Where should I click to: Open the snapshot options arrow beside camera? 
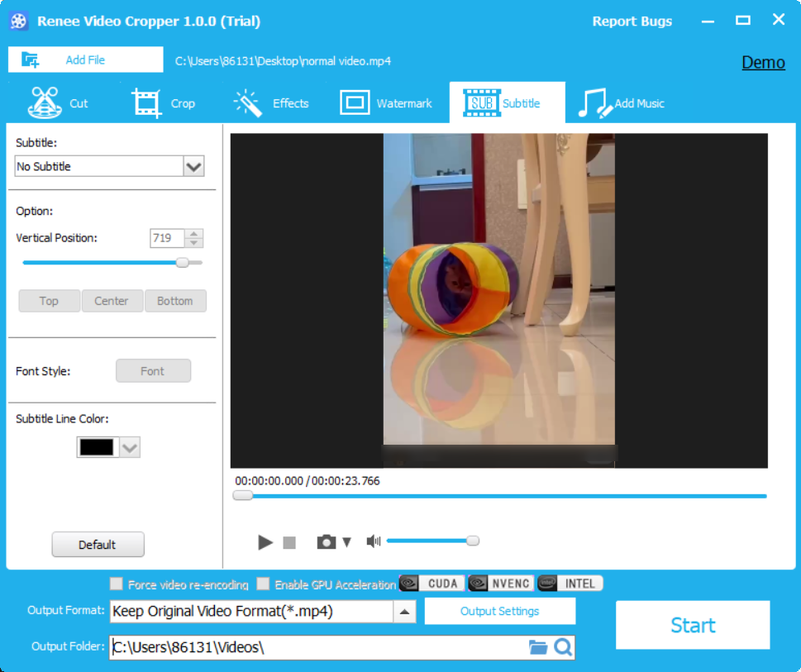tap(347, 542)
